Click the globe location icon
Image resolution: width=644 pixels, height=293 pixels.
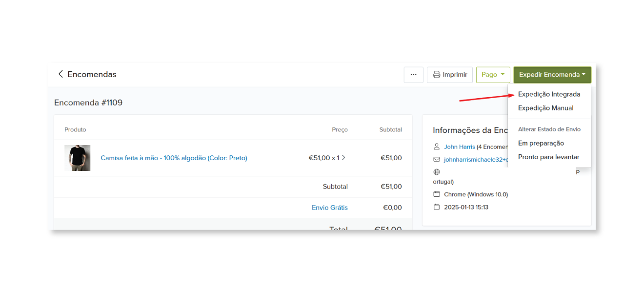pyautogui.click(x=437, y=172)
